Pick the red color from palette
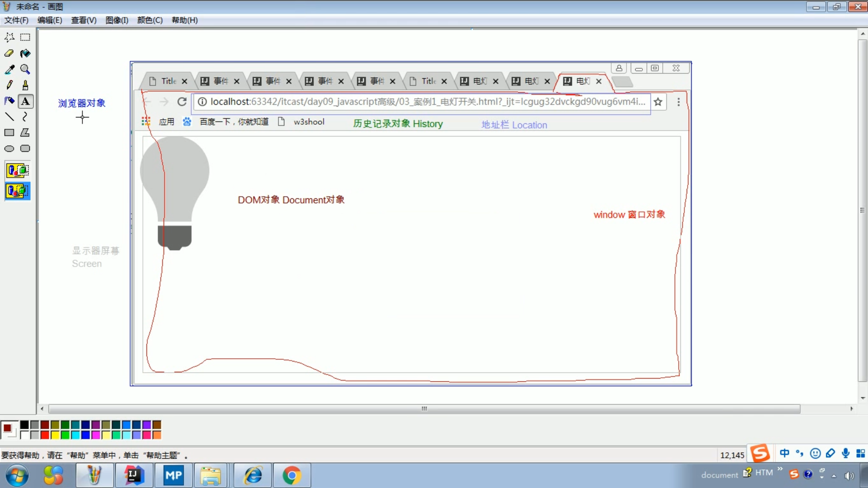The height and width of the screenshot is (488, 868). pyautogui.click(x=45, y=435)
